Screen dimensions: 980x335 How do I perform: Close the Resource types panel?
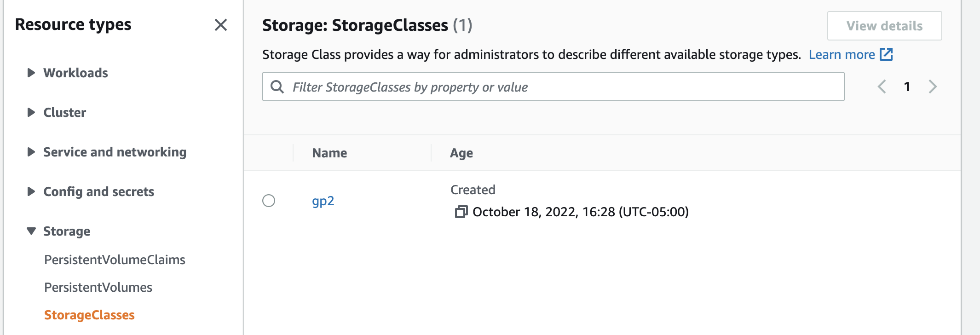(x=221, y=25)
